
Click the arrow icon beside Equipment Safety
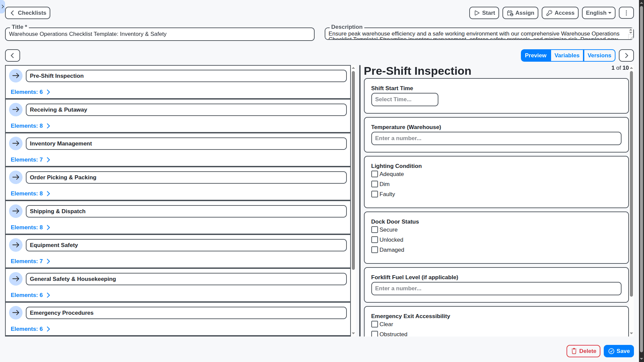click(x=16, y=245)
